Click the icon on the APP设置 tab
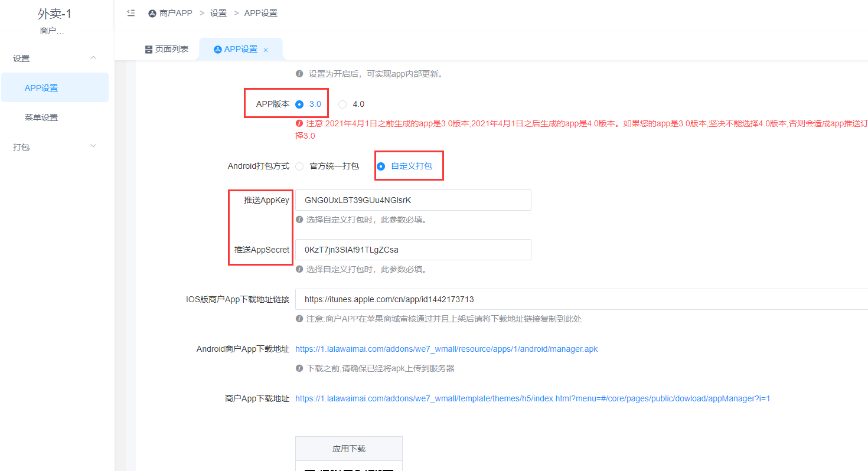Image resolution: width=868 pixels, height=471 pixels. pos(218,50)
